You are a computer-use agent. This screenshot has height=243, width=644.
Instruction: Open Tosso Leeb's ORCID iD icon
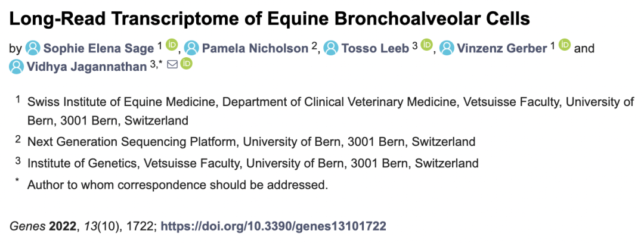(x=427, y=44)
